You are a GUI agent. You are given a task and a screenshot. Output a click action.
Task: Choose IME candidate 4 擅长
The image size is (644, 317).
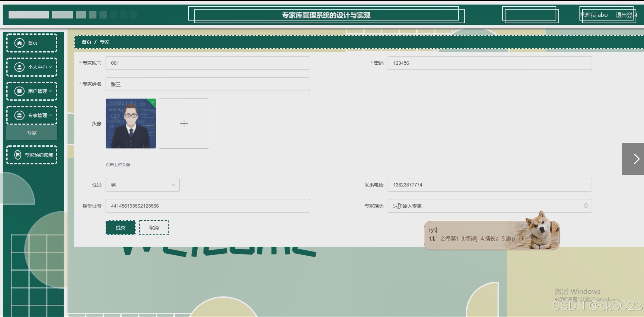[489, 239]
